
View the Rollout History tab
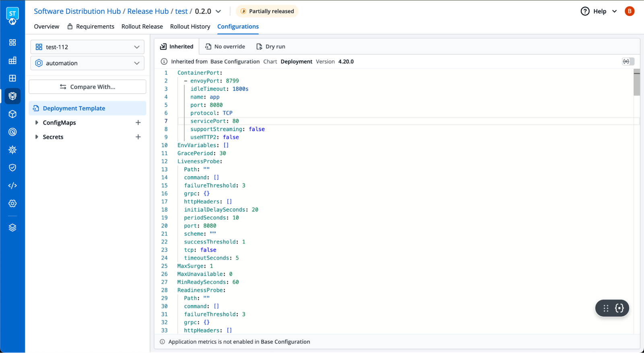[190, 27]
